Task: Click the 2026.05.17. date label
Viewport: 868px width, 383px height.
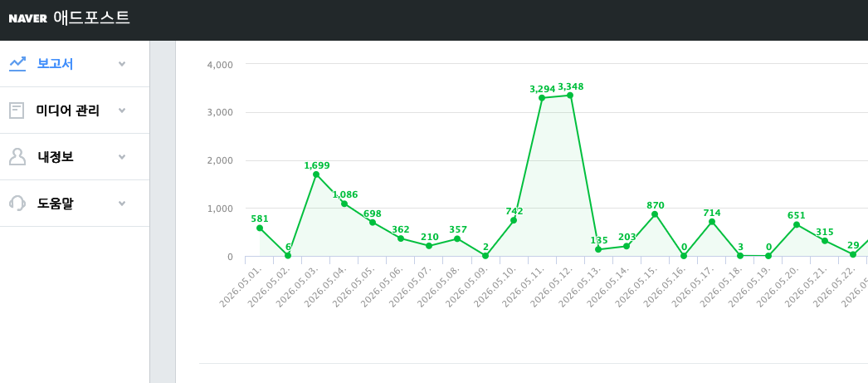Action: (693, 286)
